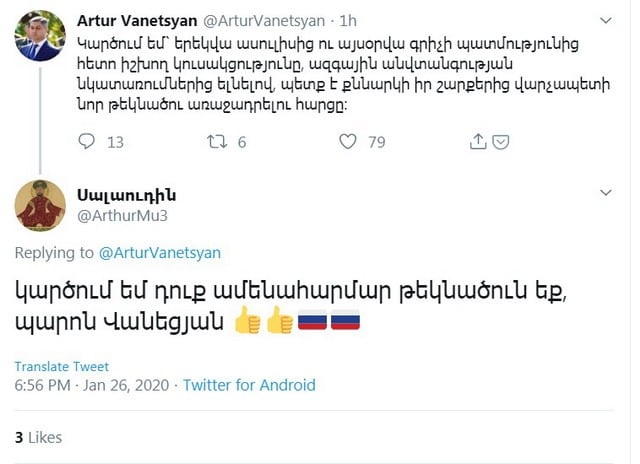Screen dimensions: 640x464
Task: Click the Twitter for Android source link
Action: [x=249, y=385]
